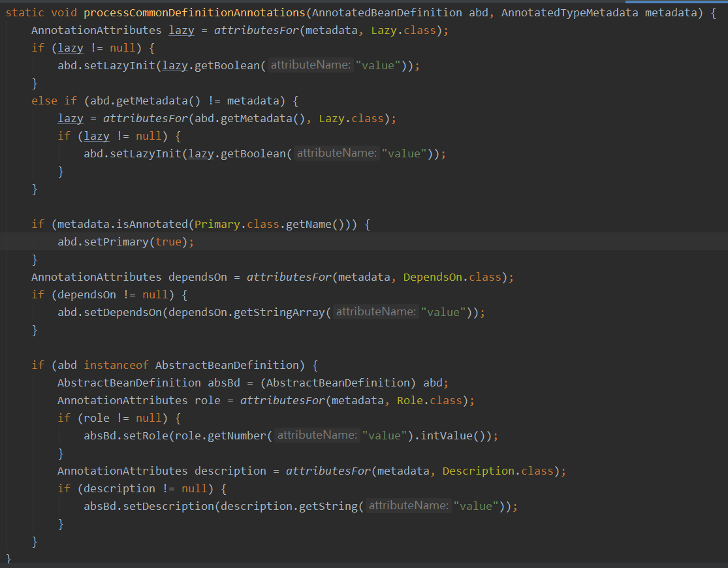Click getNumber method call
The image size is (728, 568).
tap(237, 436)
